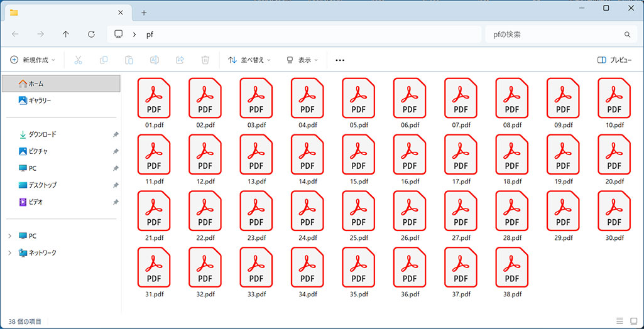
Task: Click the Rename icon in toolbar
Action: 154,60
